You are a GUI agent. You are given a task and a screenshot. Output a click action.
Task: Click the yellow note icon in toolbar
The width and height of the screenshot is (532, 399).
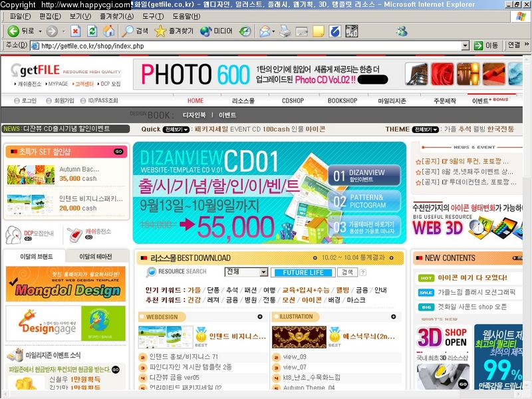[319, 31]
